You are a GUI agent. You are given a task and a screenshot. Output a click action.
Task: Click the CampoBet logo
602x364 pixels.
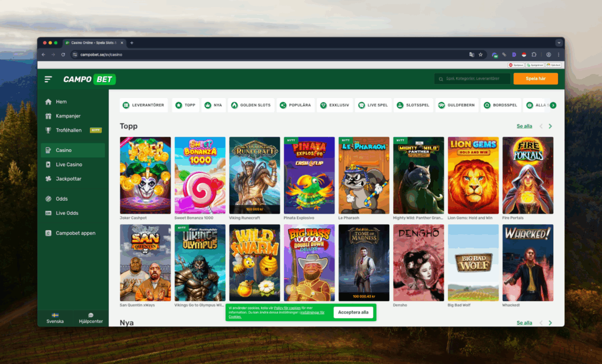click(89, 79)
